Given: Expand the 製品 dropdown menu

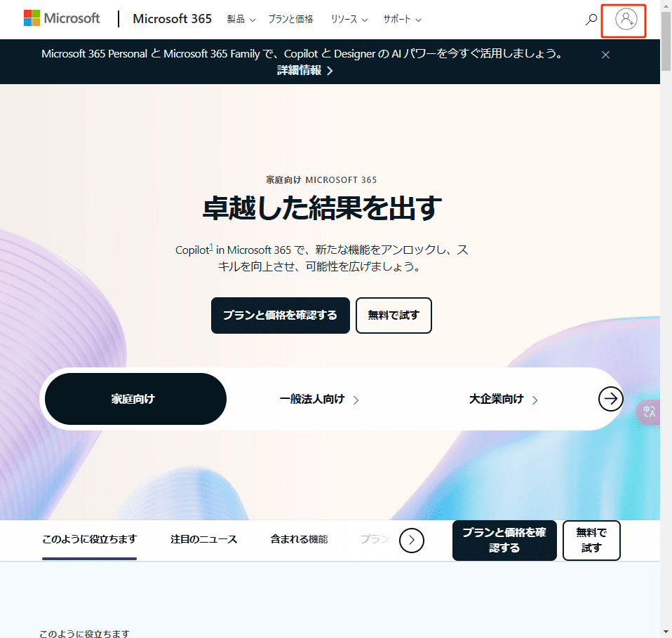Looking at the screenshot, I should (241, 20).
